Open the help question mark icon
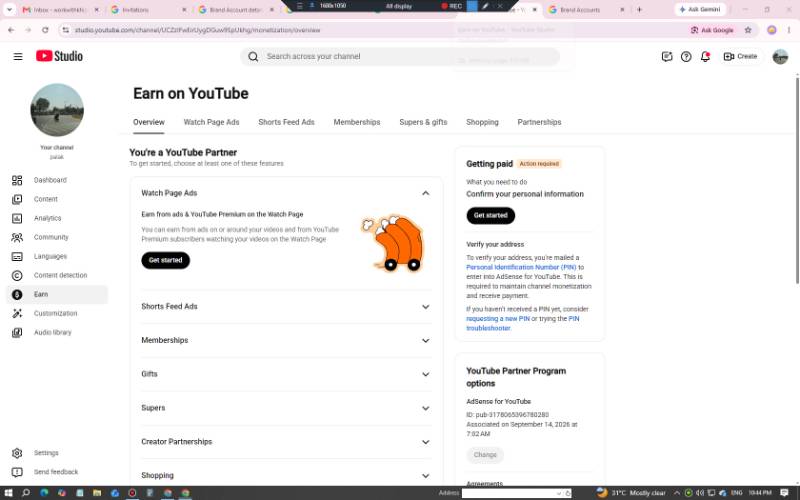 (x=686, y=57)
